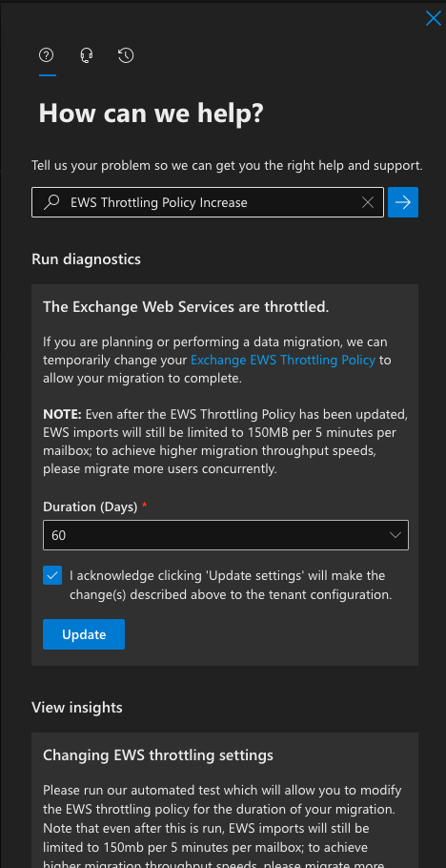Select the Exchange Web Services are throttled title

coord(186,307)
